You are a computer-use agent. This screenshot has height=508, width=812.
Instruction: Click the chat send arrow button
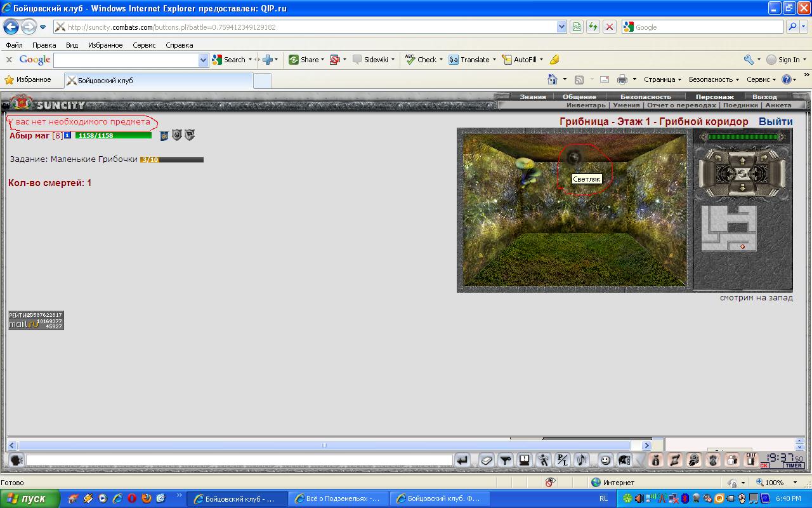pyautogui.click(x=462, y=460)
